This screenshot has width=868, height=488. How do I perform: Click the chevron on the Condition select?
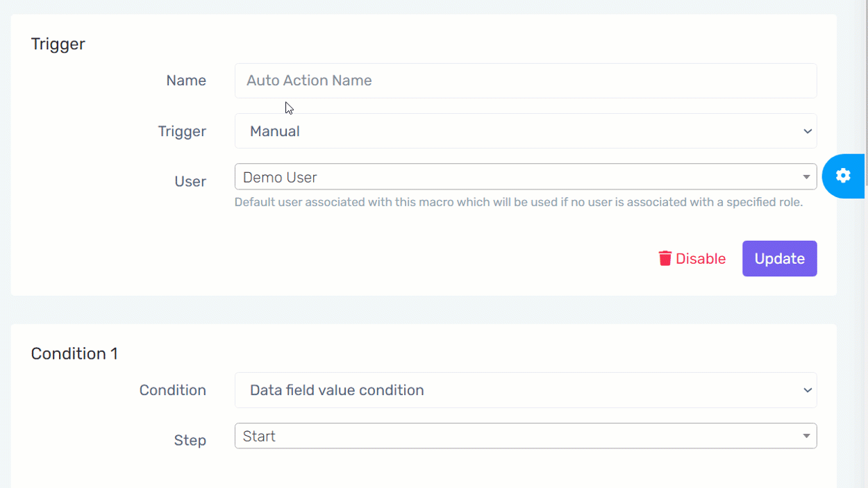coord(807,390)
